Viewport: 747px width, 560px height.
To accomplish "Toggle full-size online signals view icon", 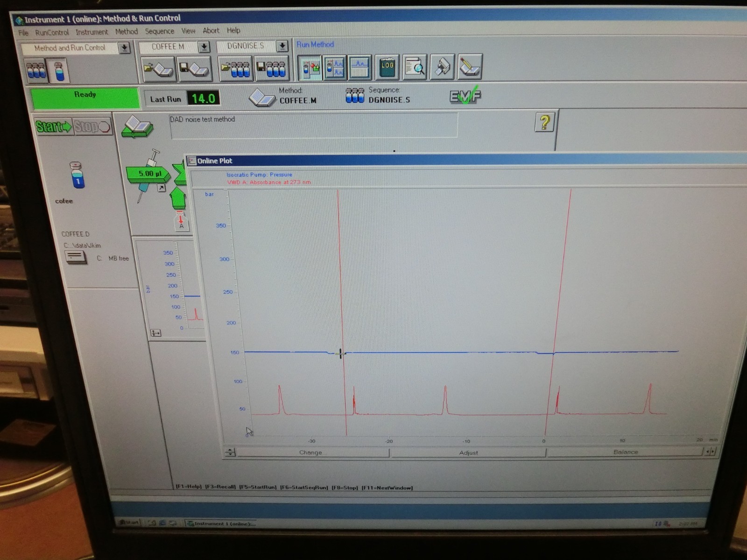I will pos(335,68).
